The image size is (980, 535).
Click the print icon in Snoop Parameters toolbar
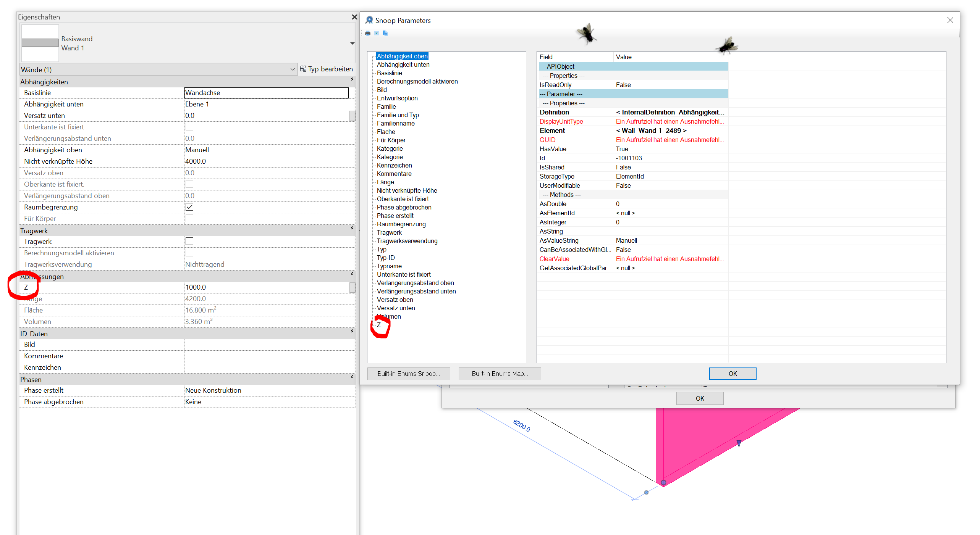(x=367, y=34)
